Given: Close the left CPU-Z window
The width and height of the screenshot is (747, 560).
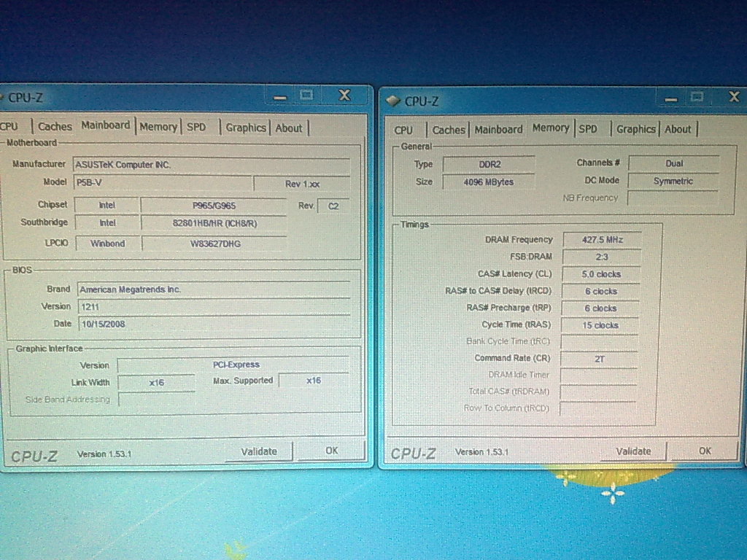Looking at the screenshot, I should tap(344, 96).
